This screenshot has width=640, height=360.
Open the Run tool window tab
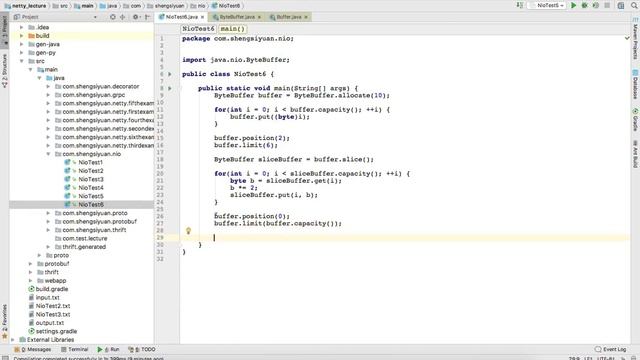[x=108, y=349]
